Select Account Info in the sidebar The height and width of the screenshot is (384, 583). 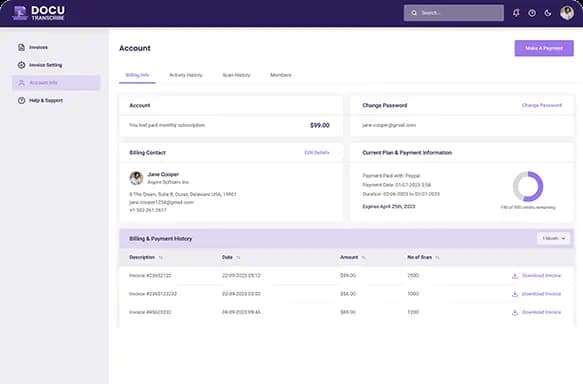tap(56, 83)
